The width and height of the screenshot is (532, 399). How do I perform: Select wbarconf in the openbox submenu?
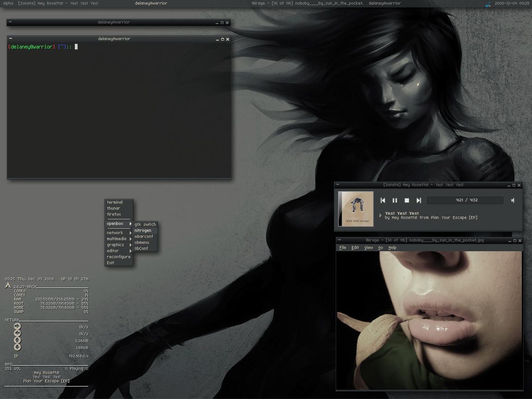coord(145,236)
